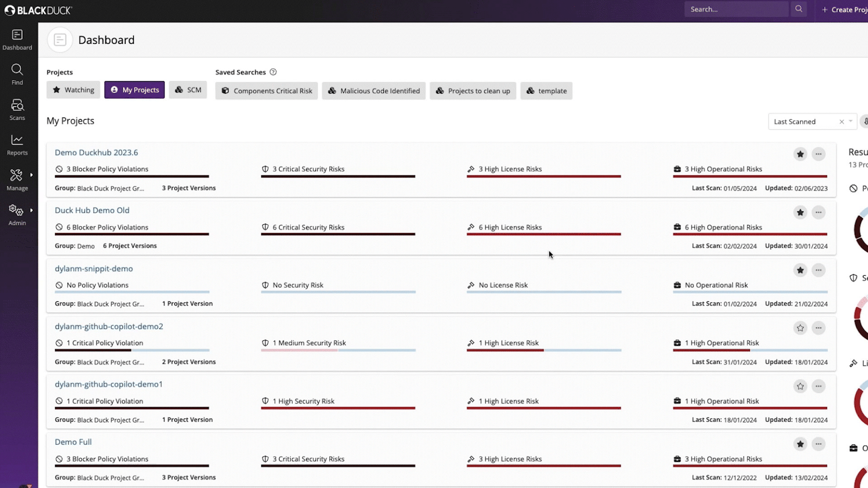Switch to the SCM tab
Screen dimensions: 868x488
pos(188,89)
